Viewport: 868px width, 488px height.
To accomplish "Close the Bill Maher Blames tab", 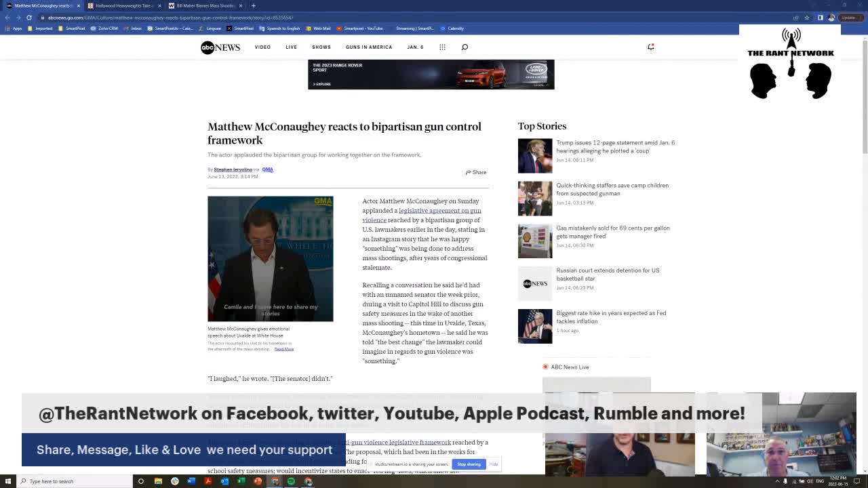I will [241, 5].
